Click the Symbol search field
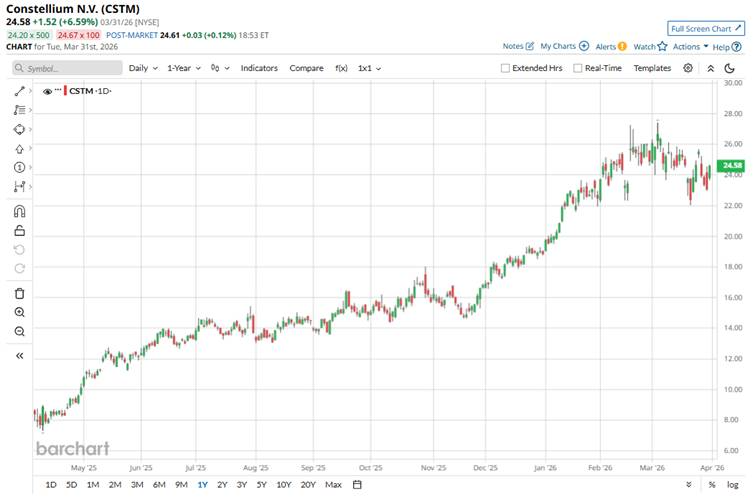753x499 pixels. pos(65,68)
